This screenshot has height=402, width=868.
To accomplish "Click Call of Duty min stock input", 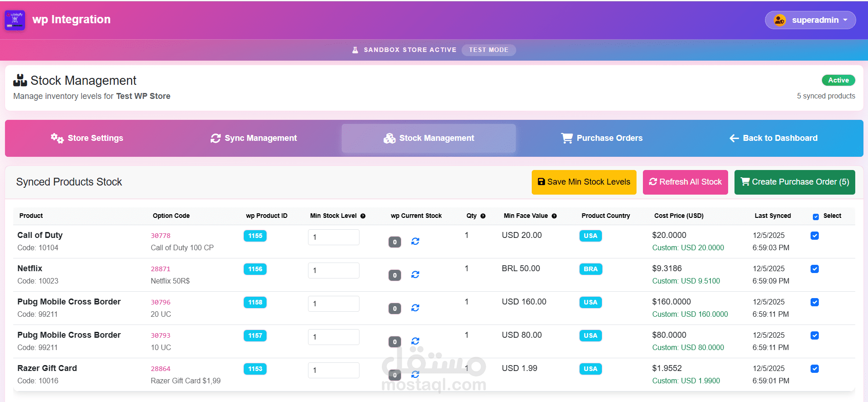I will (x=334, y=237).
